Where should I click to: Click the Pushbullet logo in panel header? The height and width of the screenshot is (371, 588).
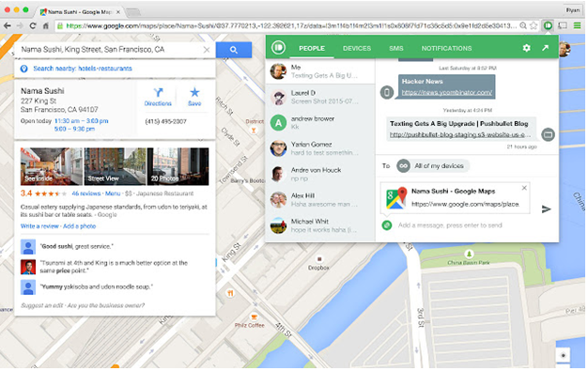[x=278, y=48]
